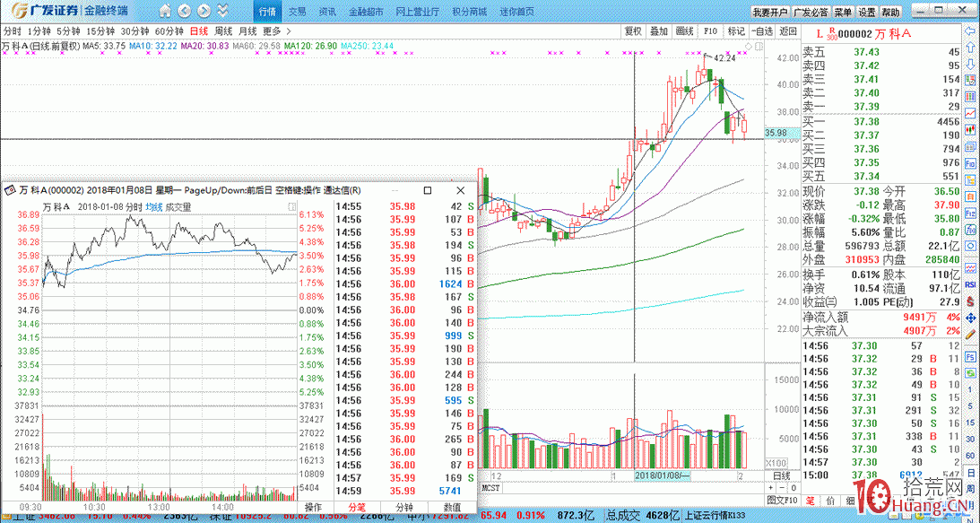The height and width of the screenshot is (523, 980).
Task: Maximize the 万科A intraday popup window
Action: pos(428,190)
